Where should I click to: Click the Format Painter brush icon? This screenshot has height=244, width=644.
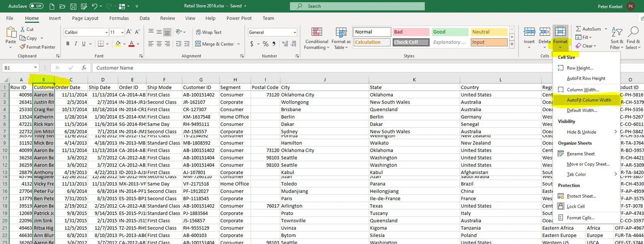(x=23, y=47)
